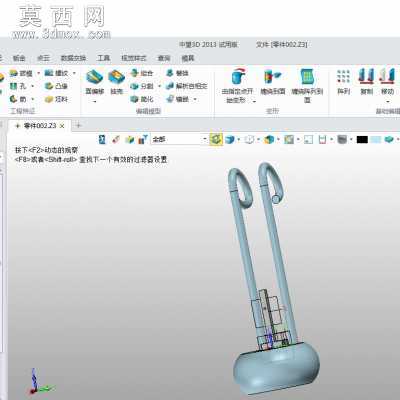Select the 螺纹 (Thread) tool icon
This screenshot has width=400, height=400.
click(x=49, y=73)
